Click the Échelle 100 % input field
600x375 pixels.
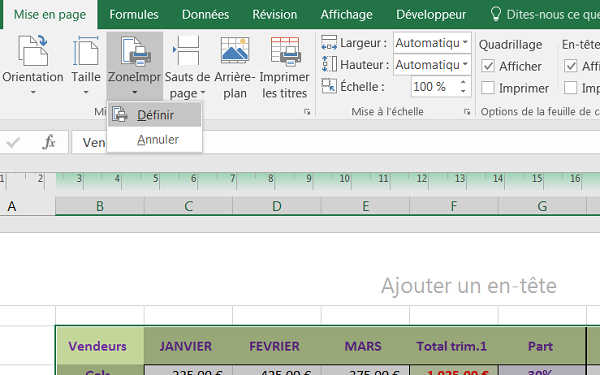coord(435,86)
